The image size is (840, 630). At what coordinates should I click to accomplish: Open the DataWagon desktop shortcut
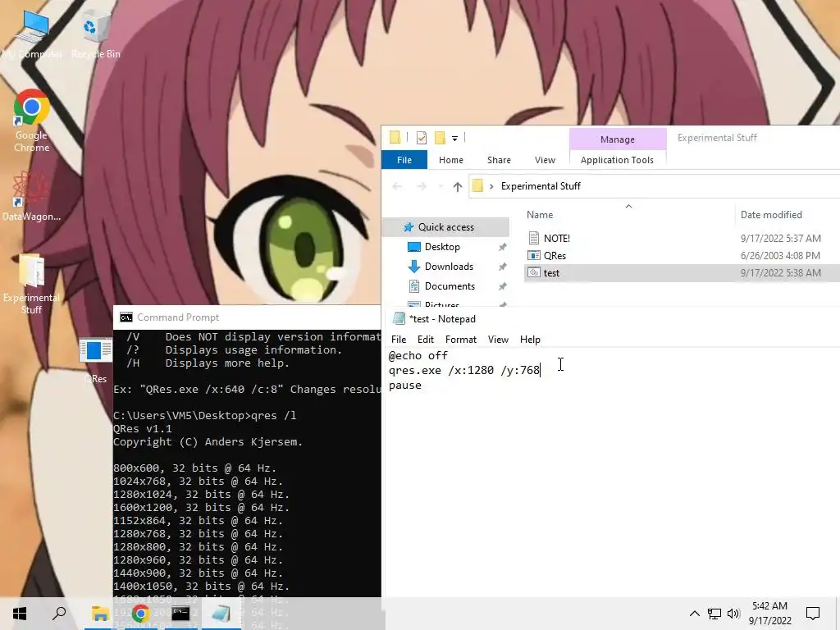click(32, 196)
